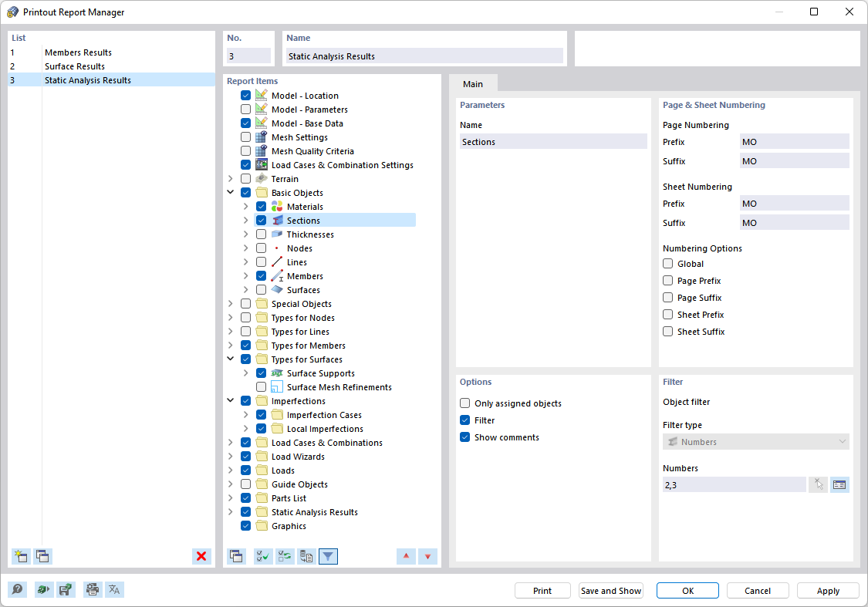Viewport: 868px width, 607px height.
Task: Click the Sections beam icon
Action: (277, 221)
